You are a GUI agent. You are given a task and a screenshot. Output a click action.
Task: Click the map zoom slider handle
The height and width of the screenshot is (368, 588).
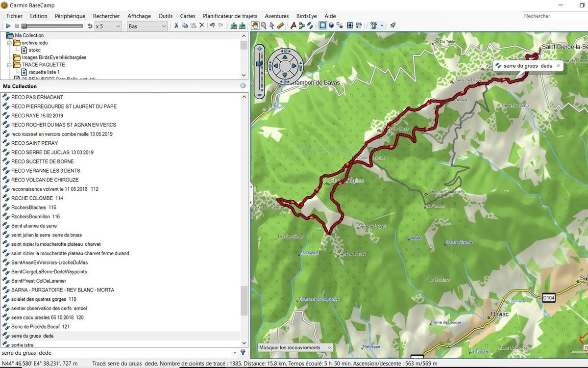click(x=259, y=64)
